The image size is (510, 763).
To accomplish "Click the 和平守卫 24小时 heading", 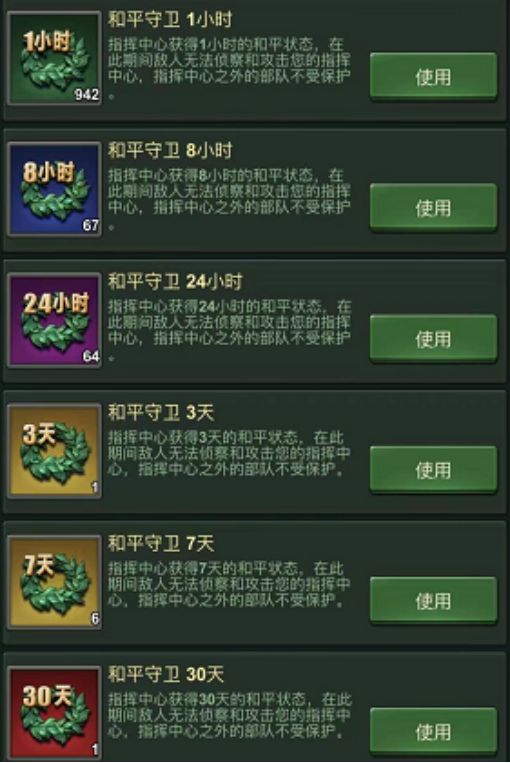I will click(x=175, y=281).
